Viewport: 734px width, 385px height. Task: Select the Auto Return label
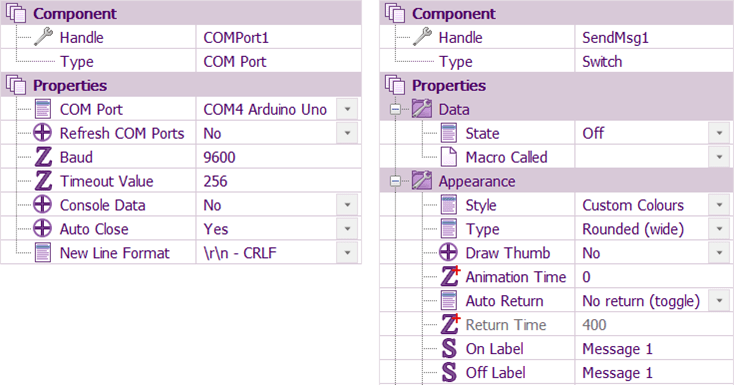click(504, 301)
